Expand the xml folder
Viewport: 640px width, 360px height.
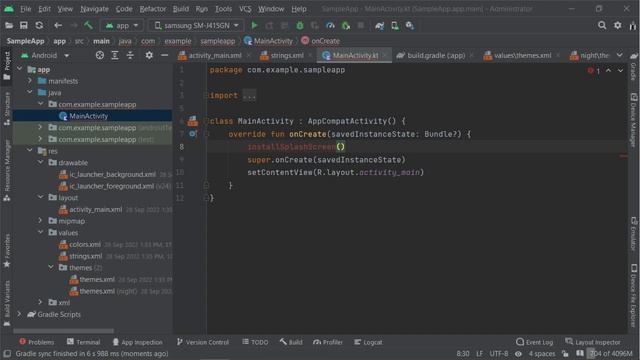[40, 302]
